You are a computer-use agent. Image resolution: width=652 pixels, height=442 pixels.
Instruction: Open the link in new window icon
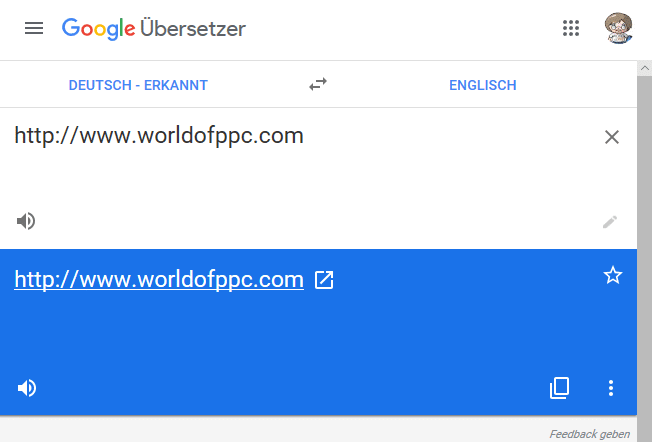(x=324, y=281)
